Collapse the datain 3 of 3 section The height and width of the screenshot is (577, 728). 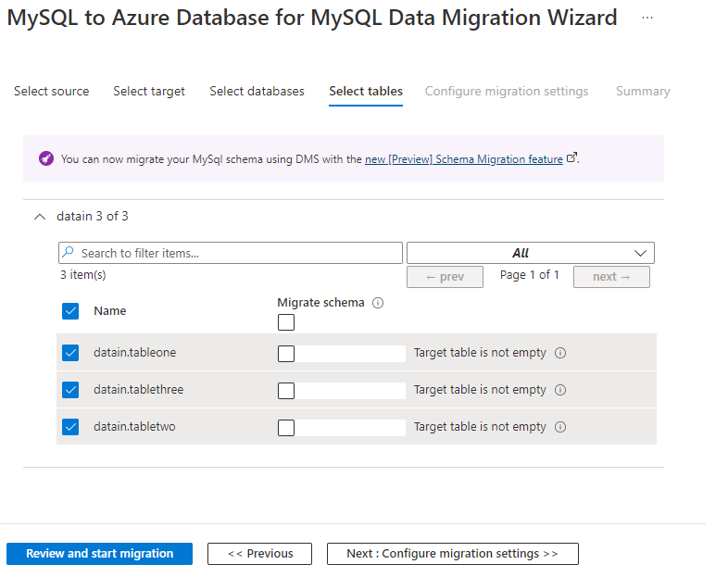click(39, 216)
